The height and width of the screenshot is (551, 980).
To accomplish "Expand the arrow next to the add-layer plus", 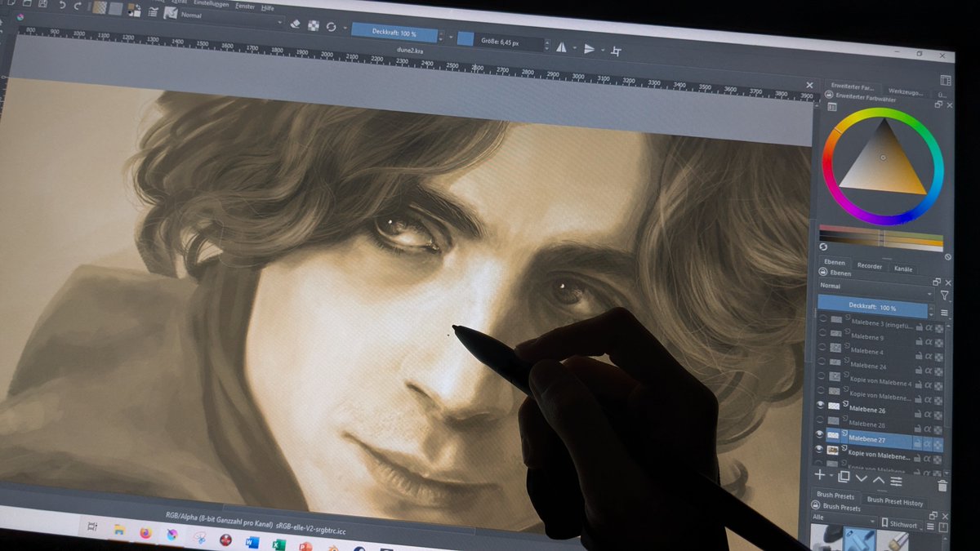I will point(831,476).
